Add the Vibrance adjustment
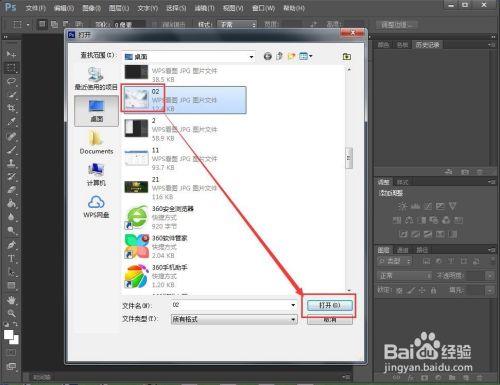The height and width of the screenshot is (385, 500). [452, 206]
